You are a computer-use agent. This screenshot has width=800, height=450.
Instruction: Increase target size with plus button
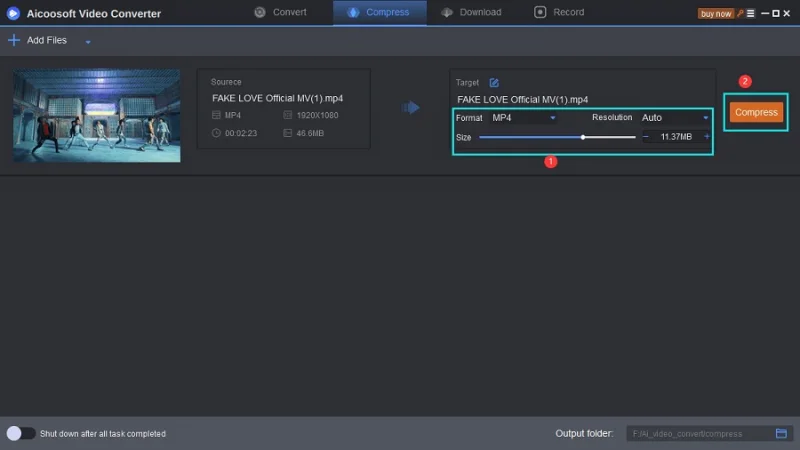click(707, 136)
